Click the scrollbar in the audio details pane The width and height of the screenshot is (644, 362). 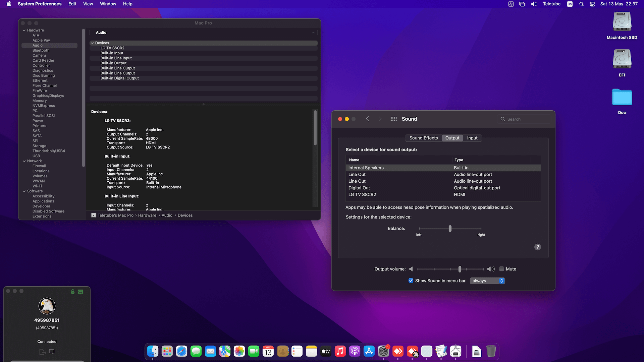click(315, 128)
